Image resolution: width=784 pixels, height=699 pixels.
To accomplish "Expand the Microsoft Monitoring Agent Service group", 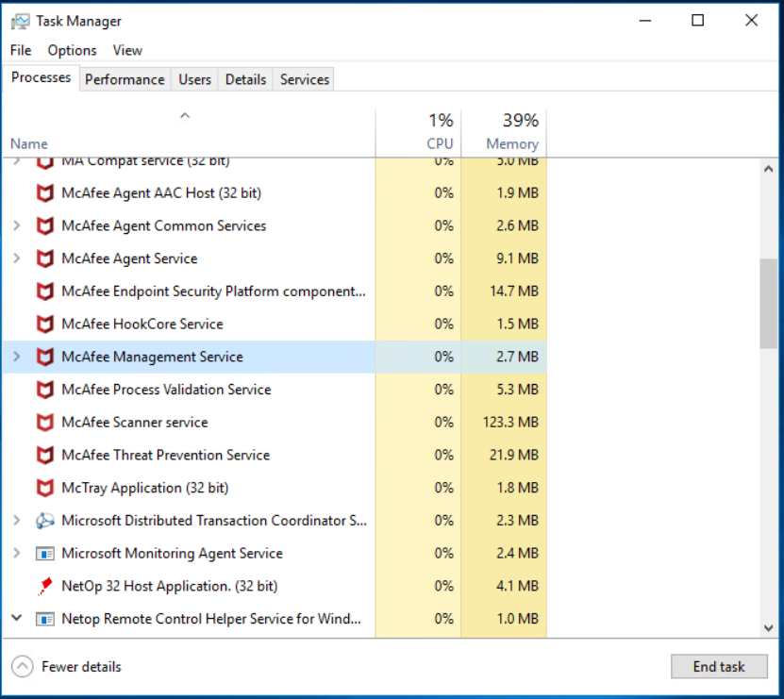I will (x=16, y=553).
